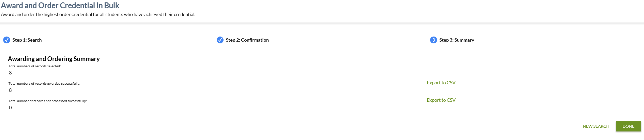Click the Award and Order Credential in Bulk title
The image size is (644, 140).
tap(60, 5)
